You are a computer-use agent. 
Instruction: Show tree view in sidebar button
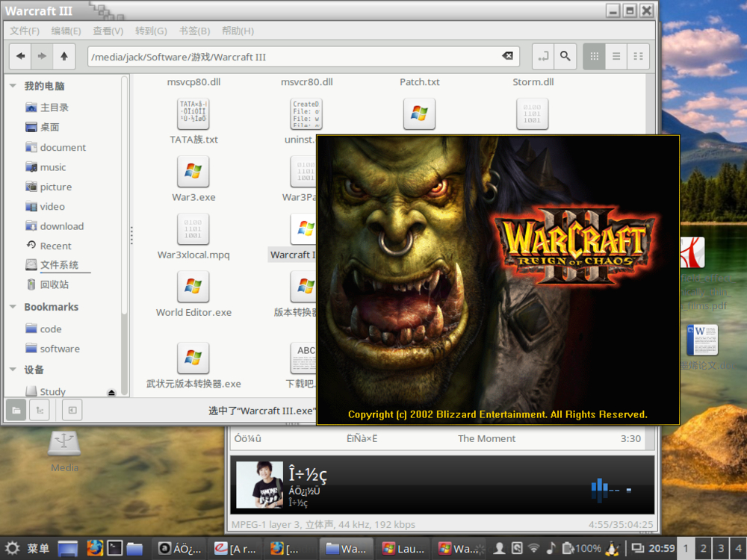pos(40,410)
